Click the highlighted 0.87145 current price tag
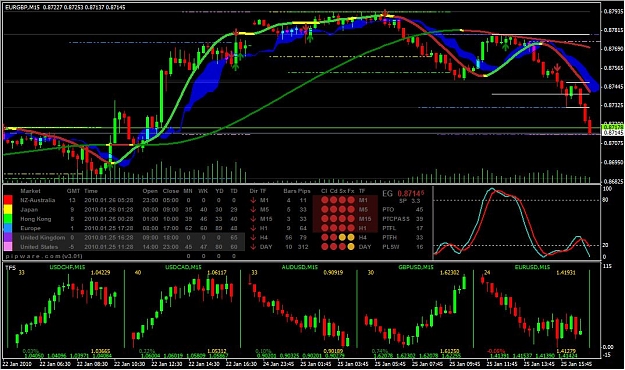 (x=613, y=132)
